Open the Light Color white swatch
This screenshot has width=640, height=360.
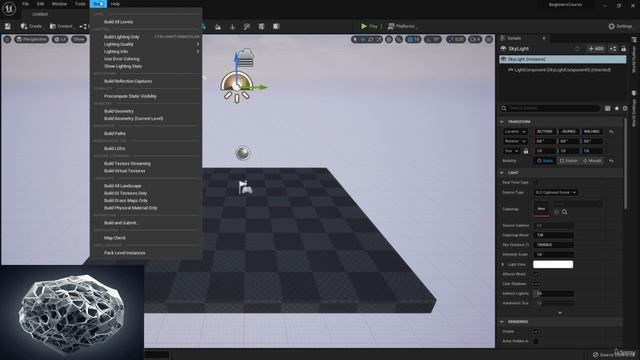(553, 264)
